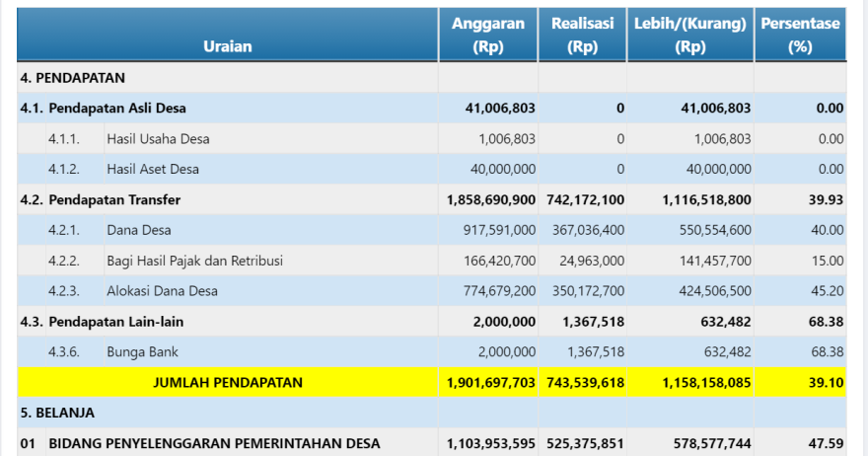Click the Lebih/(Kurang) (Rp) column header
This screenshot has height=456, width=868.
pos(690,35)
